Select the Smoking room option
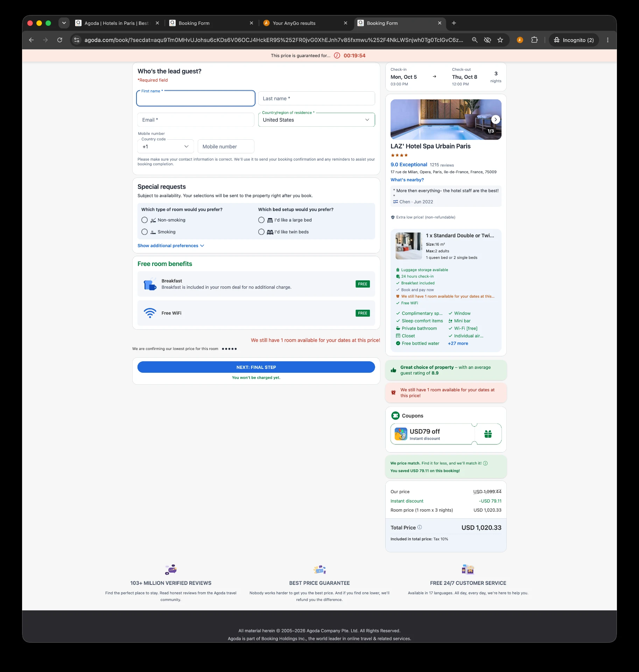 (x=145, y=232)
